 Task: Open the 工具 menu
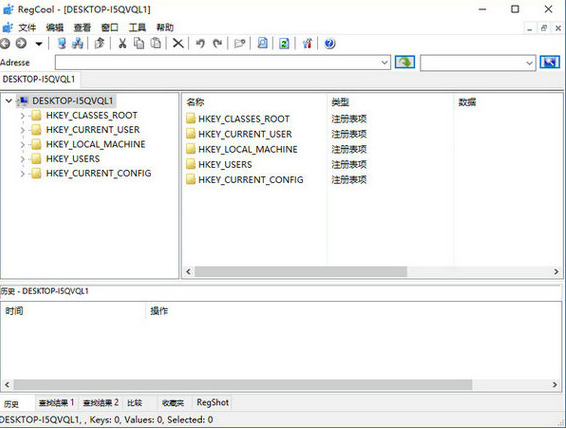click(x=137, y=27)
